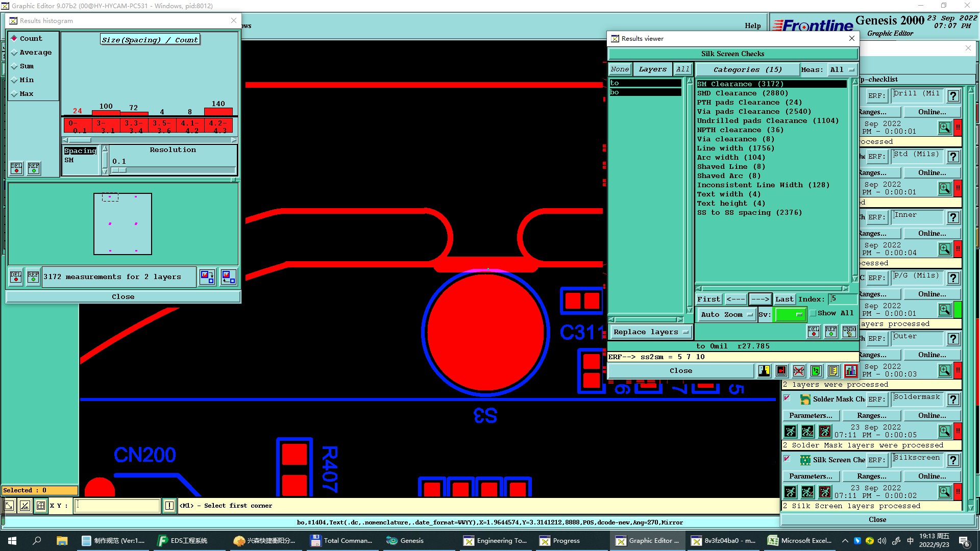The image size is (980, 551).
Task: Click histogram bar labeled 4.2-4.3
Action: coord(218,111)
